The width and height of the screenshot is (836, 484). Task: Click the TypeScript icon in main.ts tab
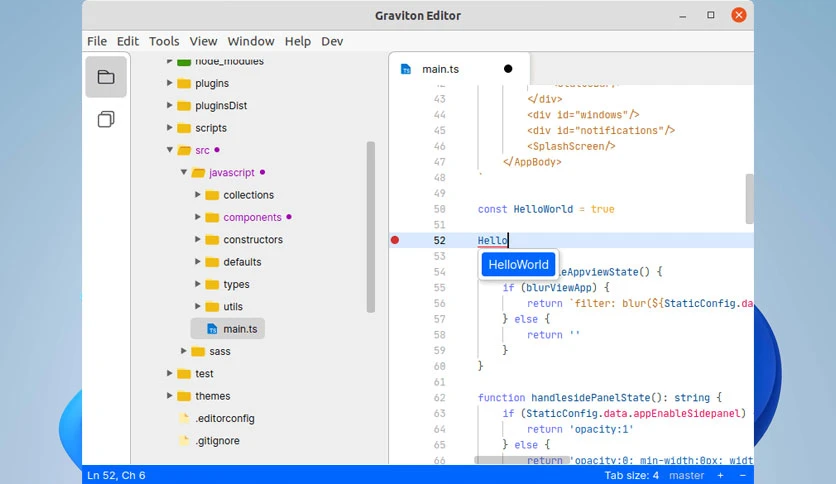(x=406, y=69)
